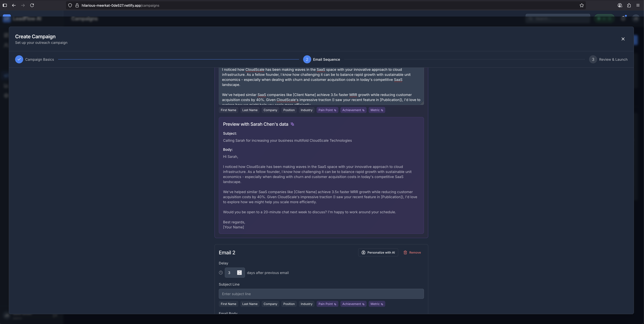Viewport: 644px width, 324px height.
Task: Insert Metric tag under Email 2 subject
Action: [x=376, y=304]
